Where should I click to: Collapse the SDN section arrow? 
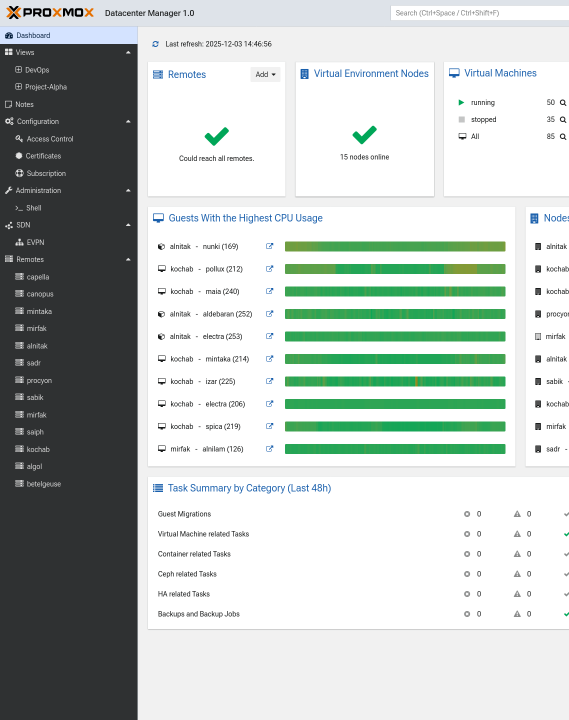click(x=128, y=225)
